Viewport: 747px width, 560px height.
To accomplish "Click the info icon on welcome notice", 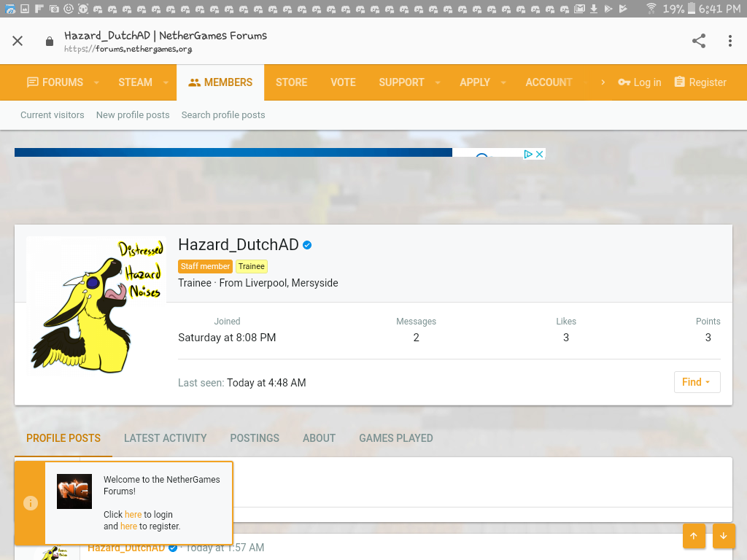I will coord(31,503).
